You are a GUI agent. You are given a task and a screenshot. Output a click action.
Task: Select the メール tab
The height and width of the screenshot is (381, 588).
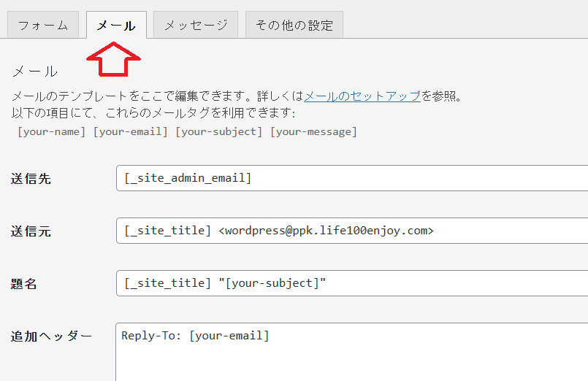[x=116, y=25]
